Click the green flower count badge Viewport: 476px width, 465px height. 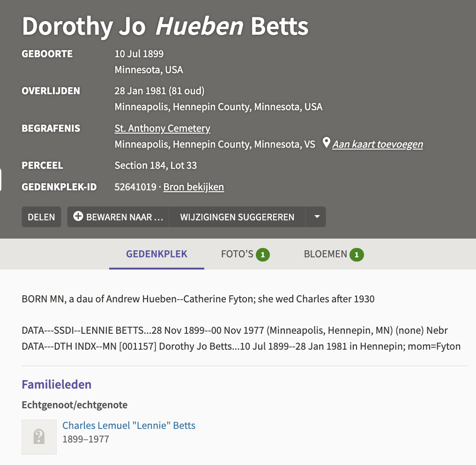357,255
